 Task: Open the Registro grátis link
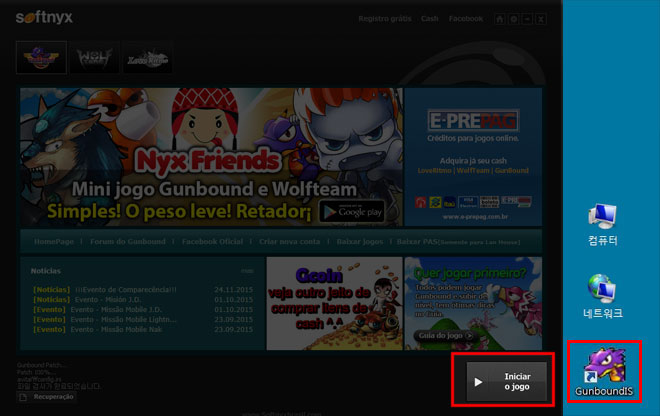385,19
